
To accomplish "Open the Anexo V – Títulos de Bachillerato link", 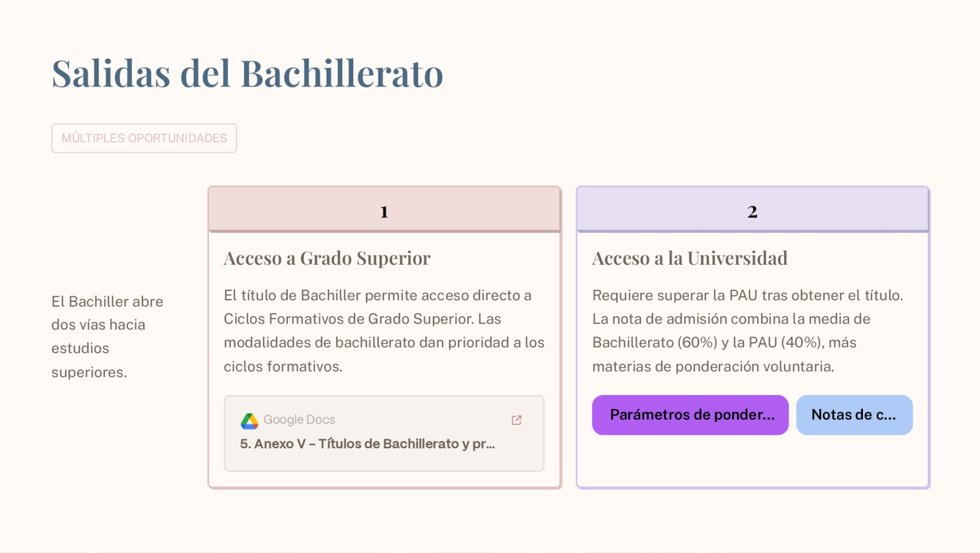I will pos(367,444).
